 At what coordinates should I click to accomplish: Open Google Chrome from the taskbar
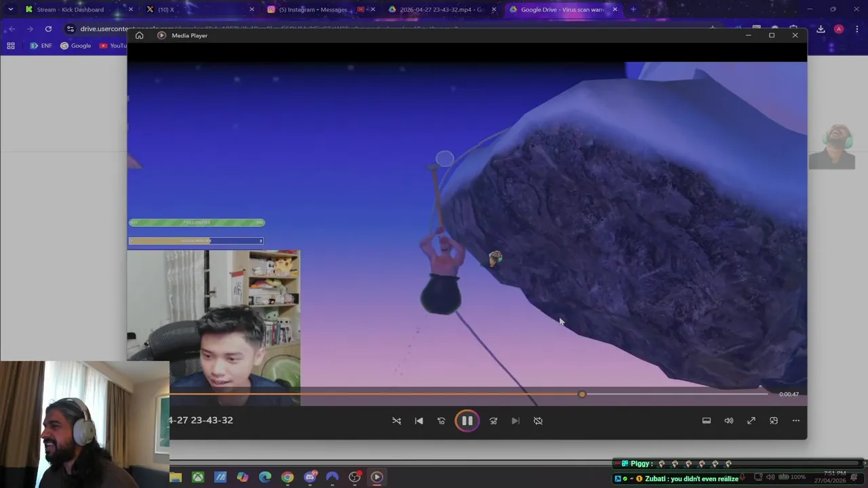point(288,477)
